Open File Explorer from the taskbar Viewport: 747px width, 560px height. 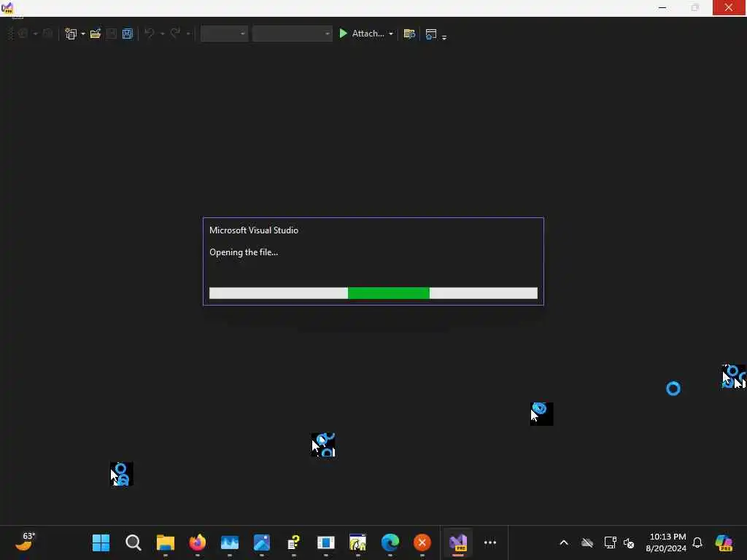coord(166,542)
